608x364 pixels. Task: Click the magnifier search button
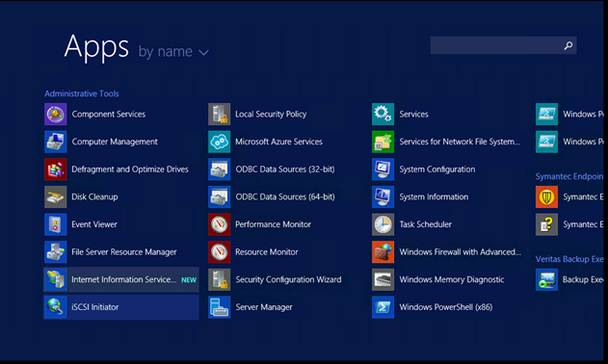568,46
